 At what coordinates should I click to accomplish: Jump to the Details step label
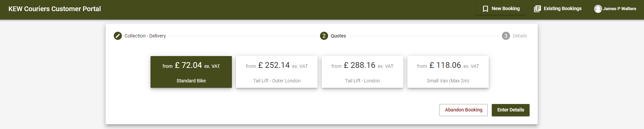click(x=520, y=36)
